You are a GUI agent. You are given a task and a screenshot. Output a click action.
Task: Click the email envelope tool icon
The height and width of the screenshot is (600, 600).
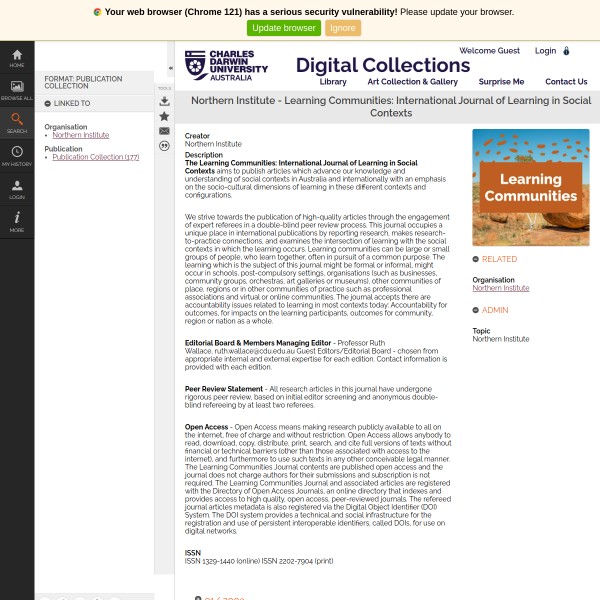(164, 131)
